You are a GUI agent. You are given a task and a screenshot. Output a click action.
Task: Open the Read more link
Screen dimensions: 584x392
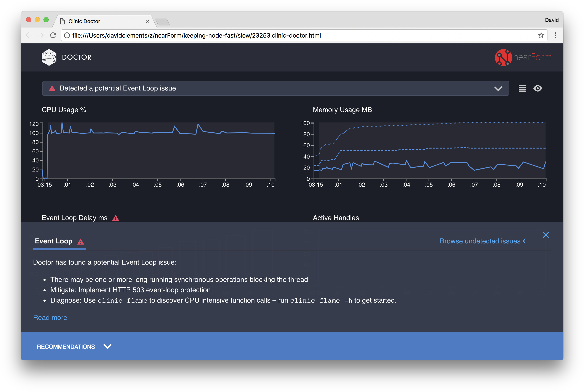click(50, 317)
